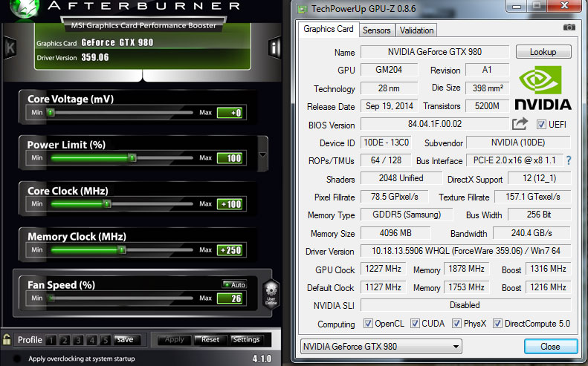The width and height of the screenshot is (588, 366).
Task: Select profile slot 3
Action: click(x=78, y=340)
